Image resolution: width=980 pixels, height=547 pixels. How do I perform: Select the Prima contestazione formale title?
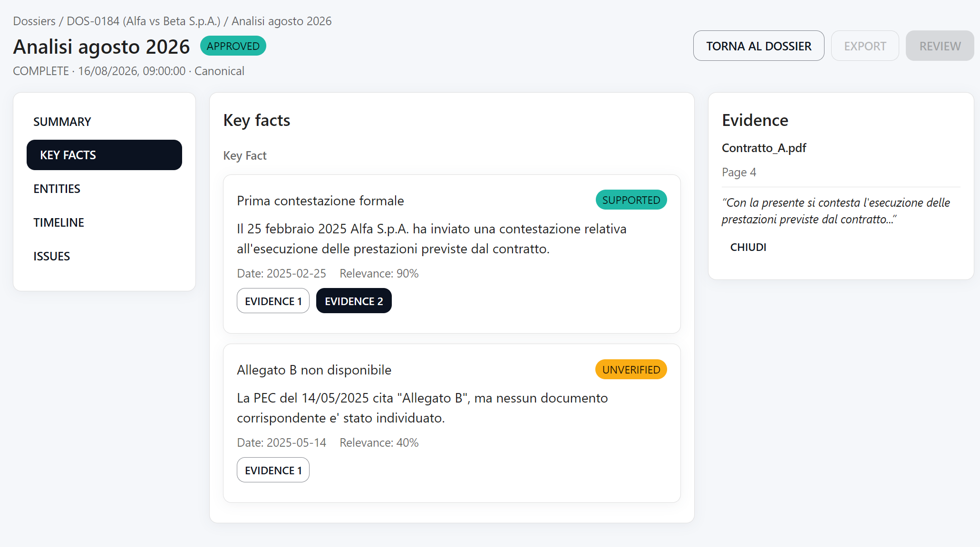click(x=320, y=201)
